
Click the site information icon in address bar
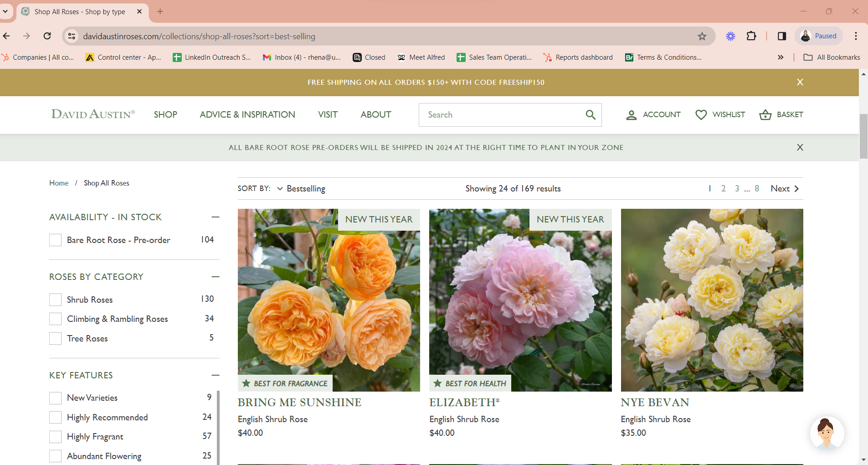pos(72,36)
